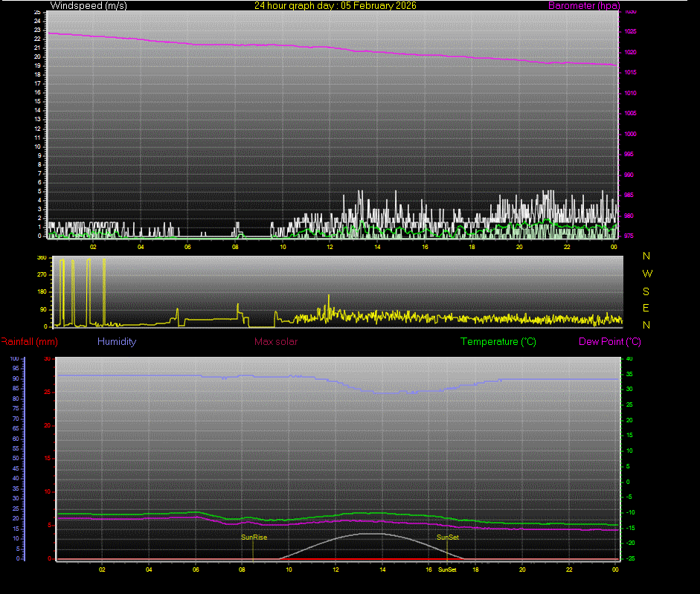Select the Rainfall (mm) legend entry
This screenshot has height=594, width=700.
pyautogui.click(x=28, y=341)
